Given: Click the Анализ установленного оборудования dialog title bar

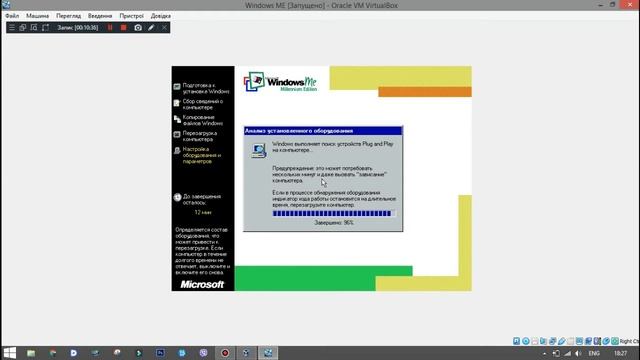Looking at the screenshot, I should (x=323, y=131).
